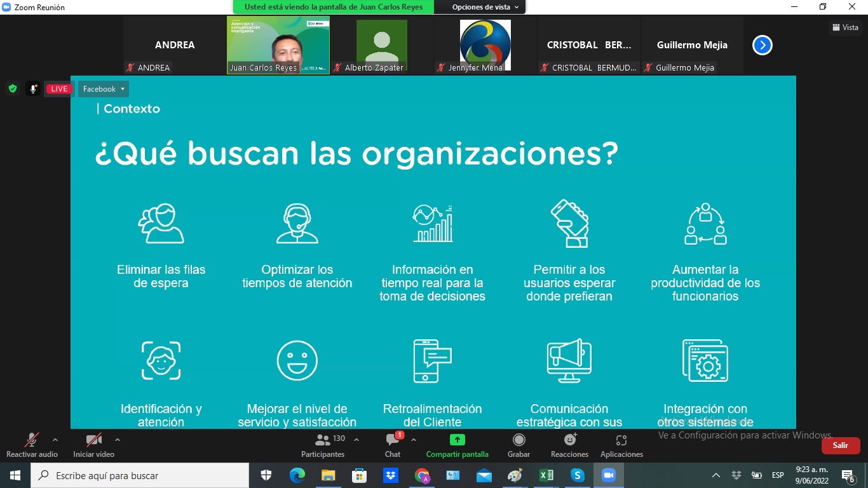Switch the ESP keyboard language indicator
Viewport: 868px width, 488px height.
pyautogui.click(x=778, y=475)
